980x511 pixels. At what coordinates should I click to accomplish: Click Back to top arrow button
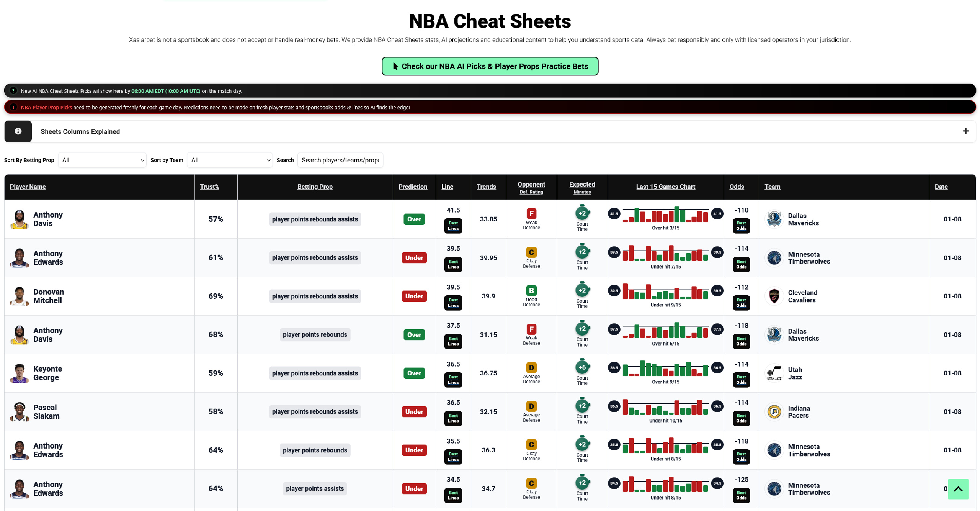click(x=958, y=489)
